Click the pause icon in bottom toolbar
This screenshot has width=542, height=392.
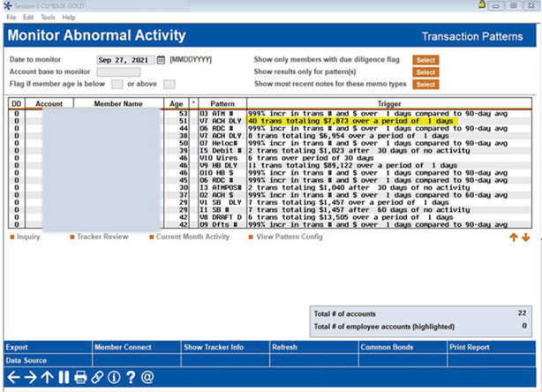pyautogui.click(x=64, y=377)
